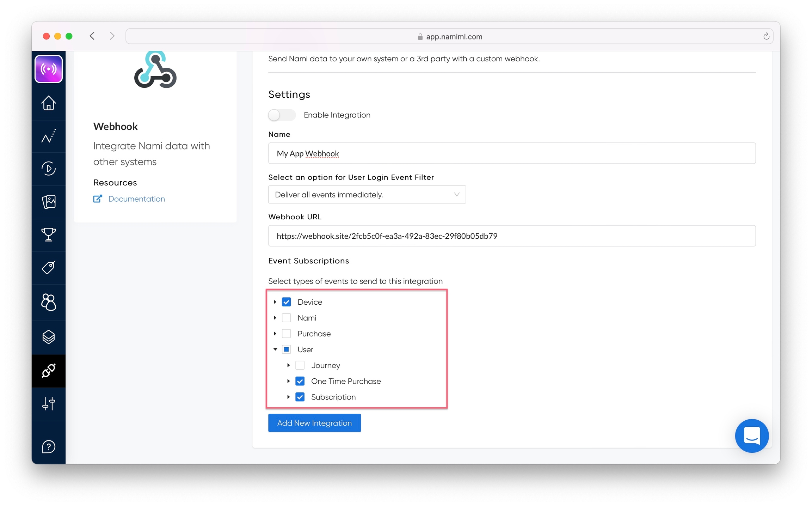The height and width of the screenshot is (506, 812).
Task: Select the Purchase label in event tree
Action: (x=314, y=334)
